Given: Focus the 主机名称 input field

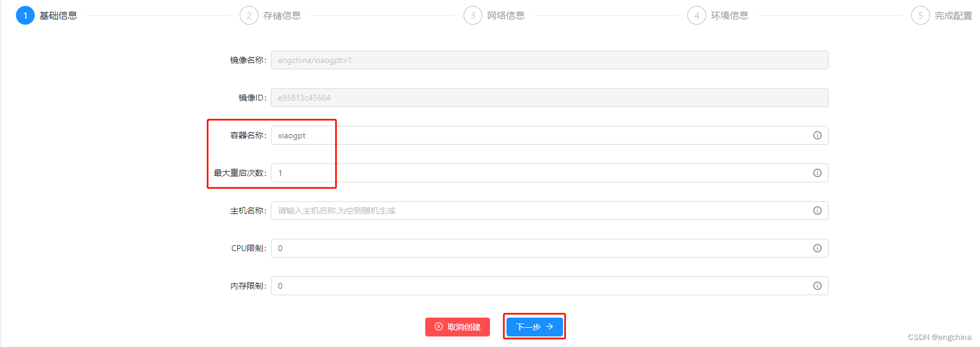Looking at the screenshot, I should point(549,211).
